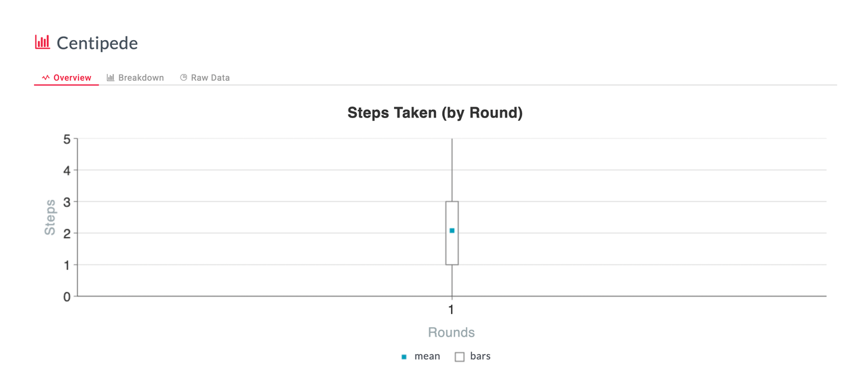Toggle the mean series in legend
868x382 pixels.
click(421, 356)
